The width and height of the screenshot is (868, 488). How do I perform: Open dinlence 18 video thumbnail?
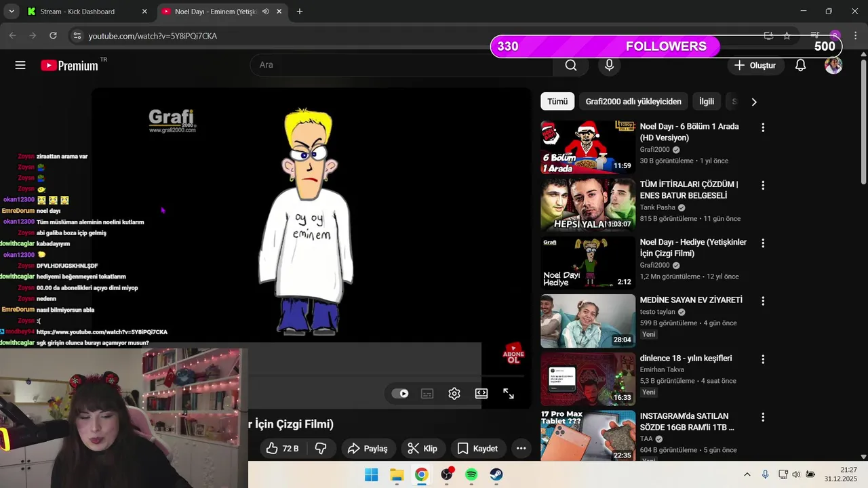point(588,379)
